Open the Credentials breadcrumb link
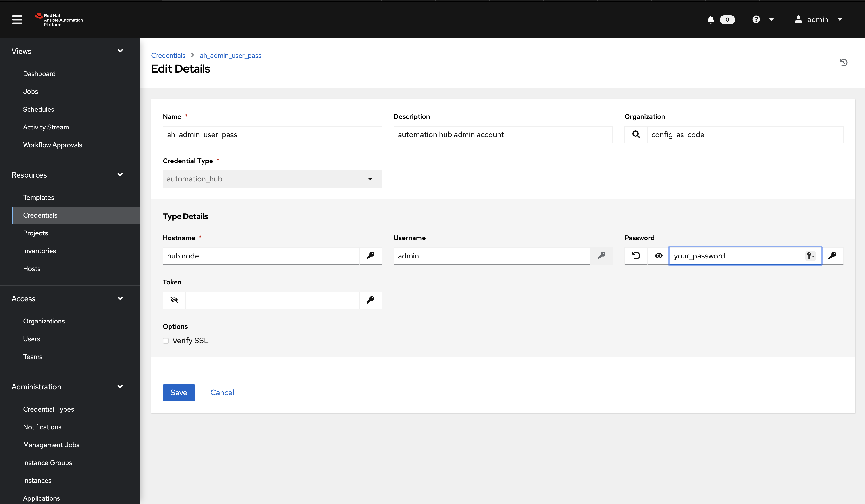Viewport: 865px width, 504px height. [168, 55]
